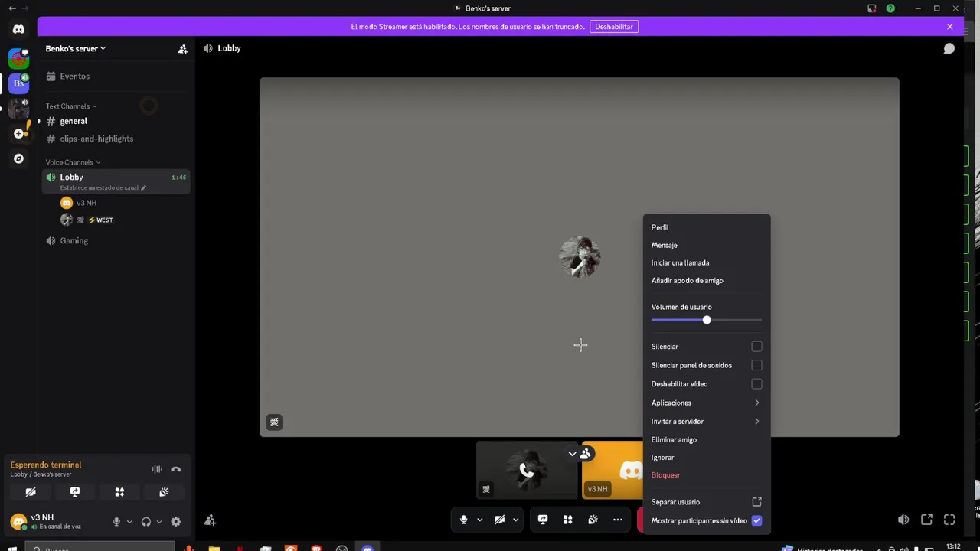The width and height of the screenshot is (980, 551).
Task: Mute microphone in the user panel
Action: (x=116, y=522)
